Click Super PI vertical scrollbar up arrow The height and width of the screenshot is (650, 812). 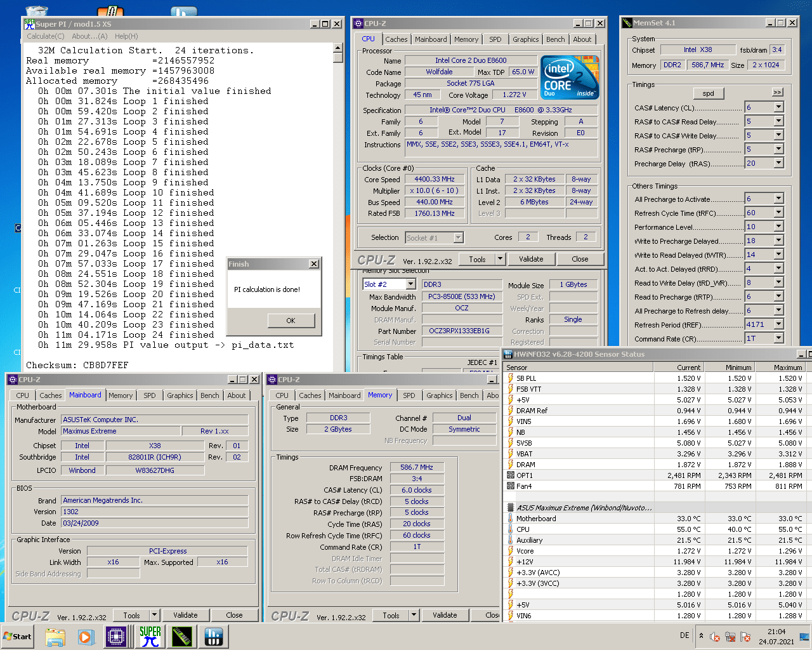point(338,48)
